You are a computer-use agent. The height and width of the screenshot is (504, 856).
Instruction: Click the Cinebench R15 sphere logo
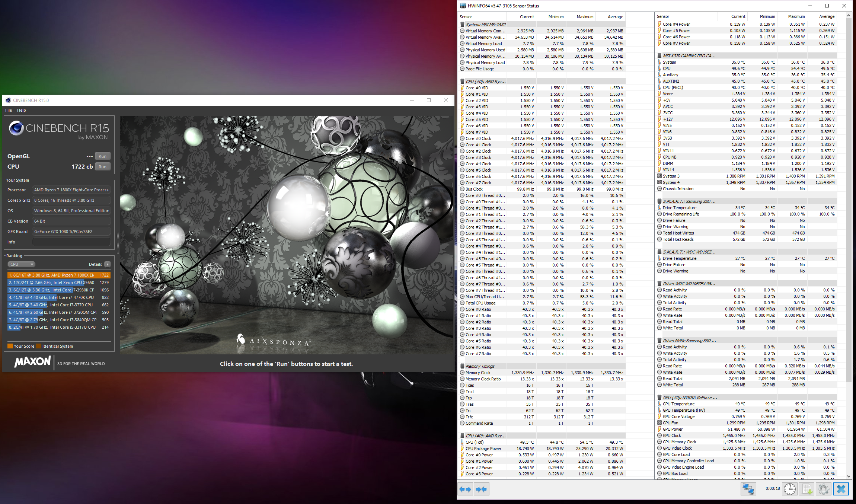(16, 128)
